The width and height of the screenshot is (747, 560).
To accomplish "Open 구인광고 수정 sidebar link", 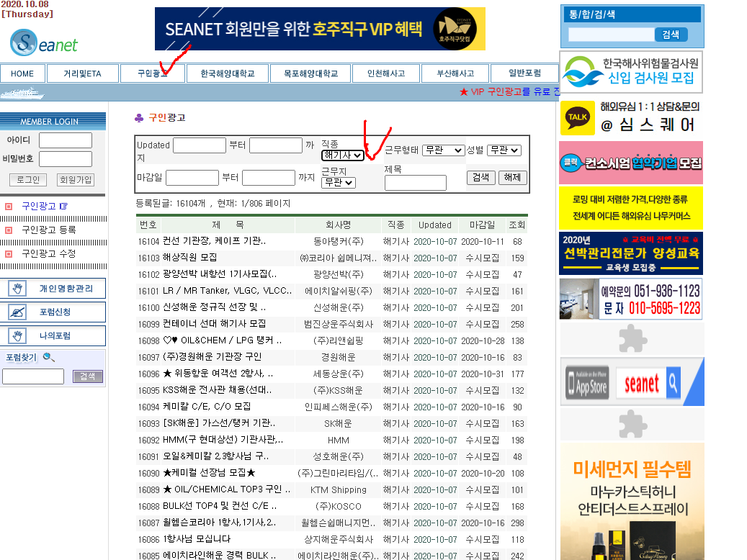I will click(x=49, y=254).
